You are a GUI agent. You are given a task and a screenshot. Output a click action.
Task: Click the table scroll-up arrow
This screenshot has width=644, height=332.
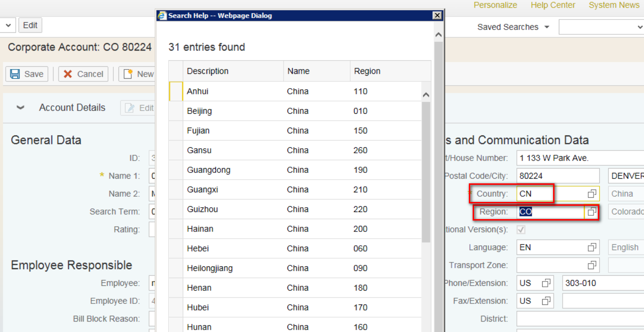click(426, 95)
